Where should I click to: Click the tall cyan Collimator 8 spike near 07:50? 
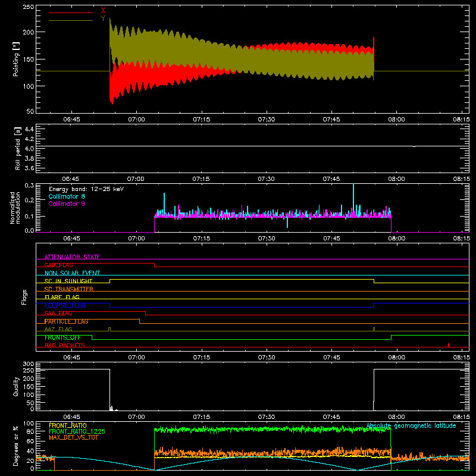[x=353, y=199]
